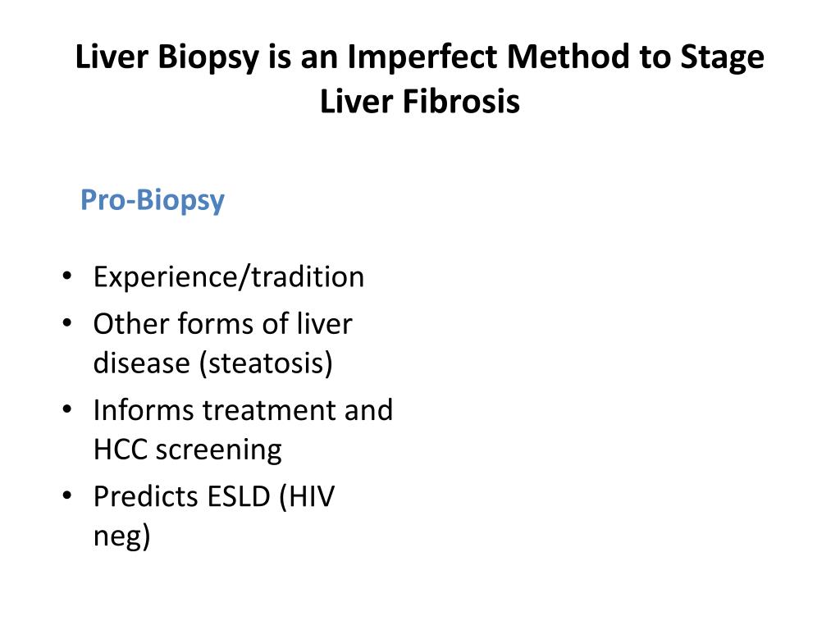Screen dimensions: 840x630
Task: Click the word "(steatosis)" in second bullet
Action: (266, 363)
